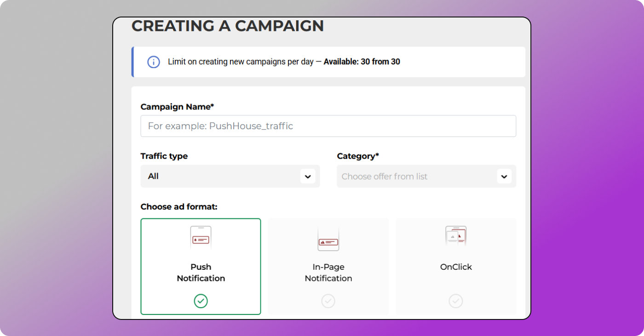The height and width of the screenshot is (336, 644).
Task: Open the Traffic type field showing All
Action: click(221, 177)
